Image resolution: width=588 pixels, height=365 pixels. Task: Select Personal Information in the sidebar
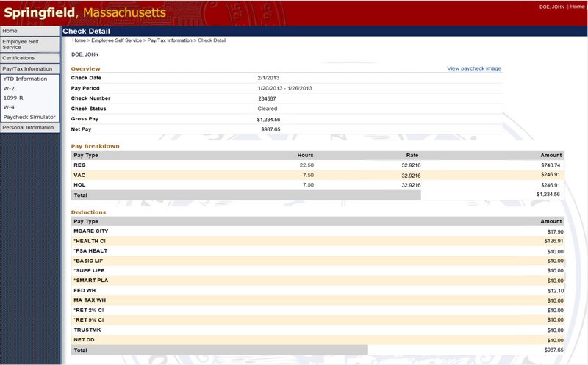[29, 127]
